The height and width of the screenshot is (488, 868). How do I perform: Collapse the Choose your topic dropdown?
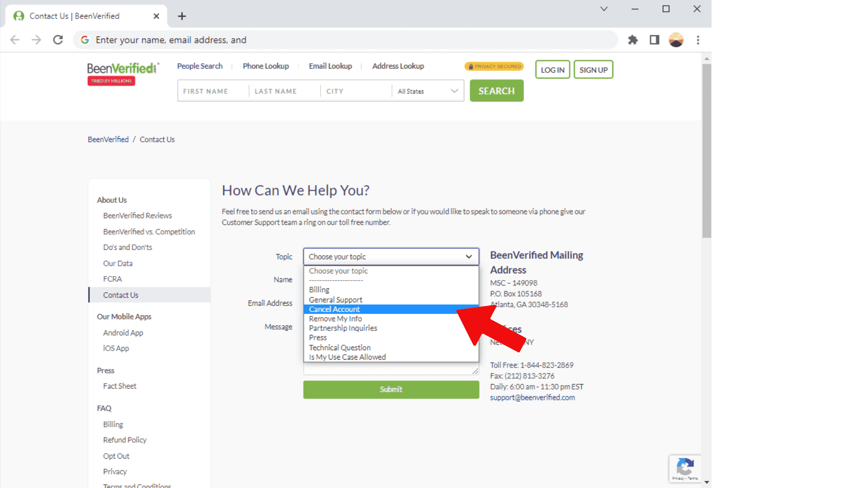(391, 257)
